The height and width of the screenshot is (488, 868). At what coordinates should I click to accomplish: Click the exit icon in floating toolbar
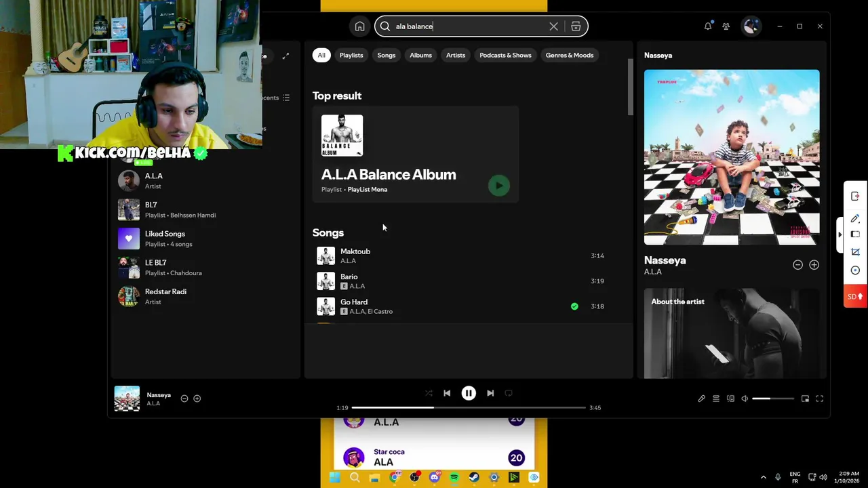point(855,197)
